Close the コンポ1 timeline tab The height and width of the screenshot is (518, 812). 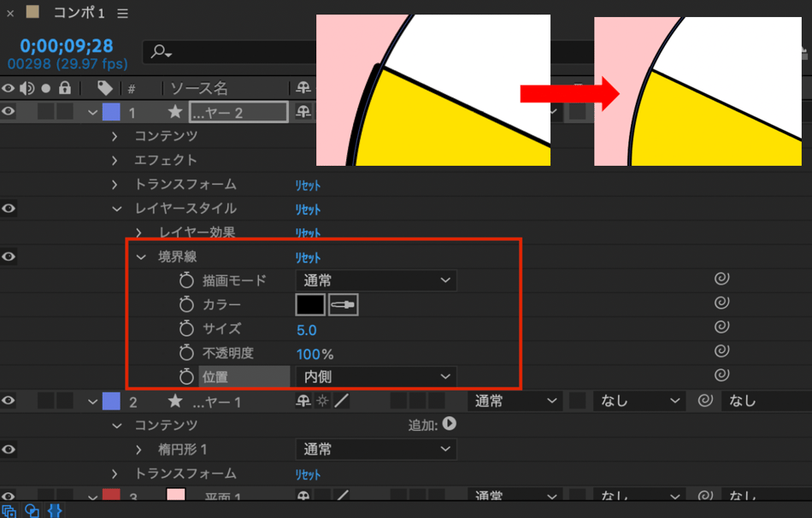click(x=10, y=14)
